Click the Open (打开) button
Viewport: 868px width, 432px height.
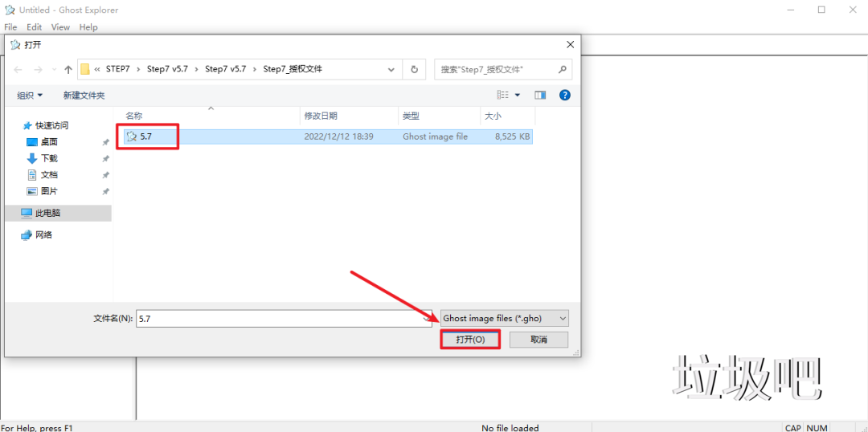(470, 340)
